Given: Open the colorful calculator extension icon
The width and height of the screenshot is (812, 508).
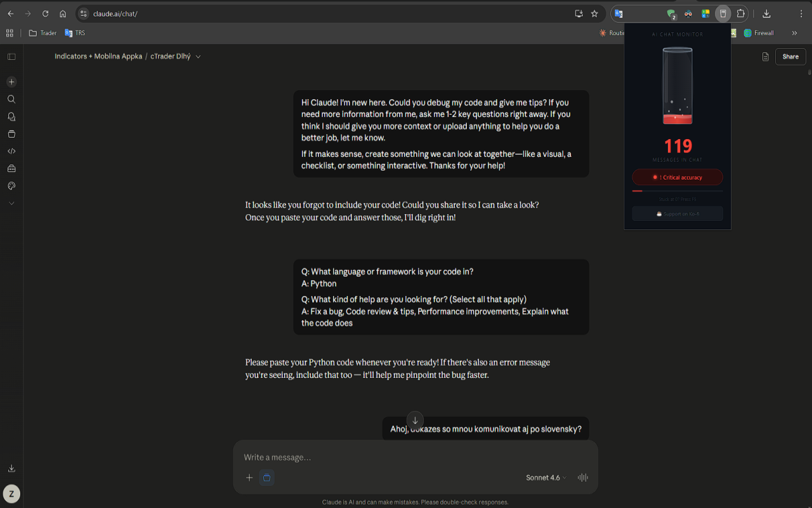Looking at the screenshot, I should click(705, 13).
